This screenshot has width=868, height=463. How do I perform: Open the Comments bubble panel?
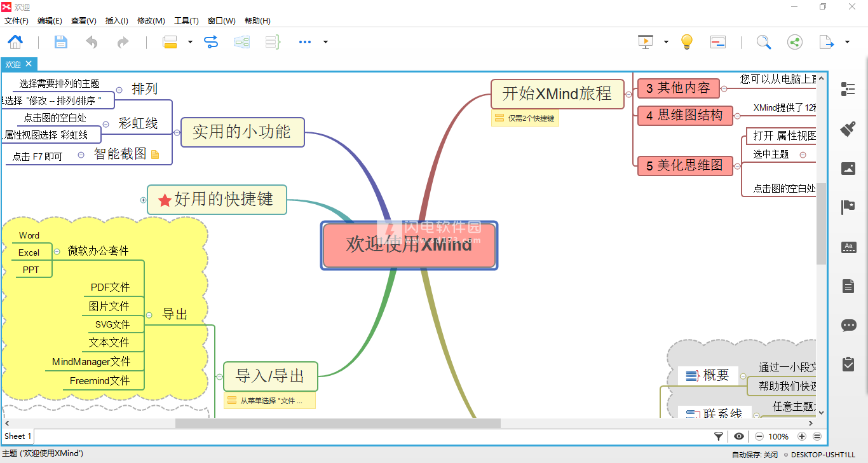[x=848, y=326]
